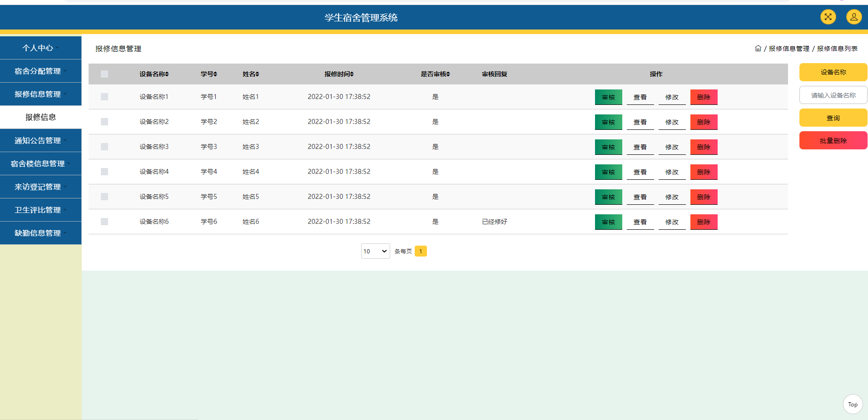868x420 pixels.
Task: Click the home icon in breadcrumb
Action: [758, 48]
